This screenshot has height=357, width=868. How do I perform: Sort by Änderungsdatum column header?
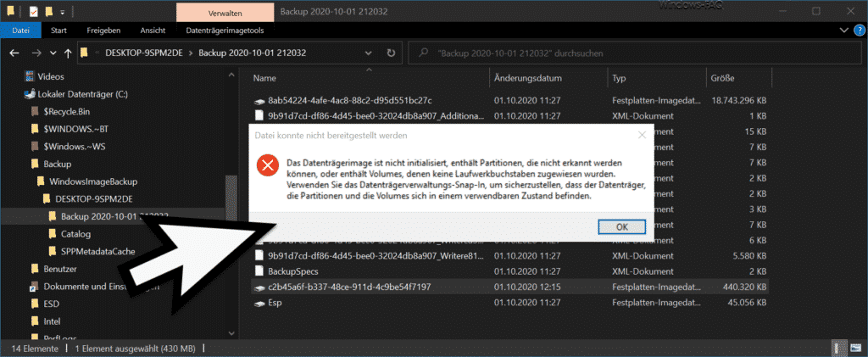pyautogui.click(x=527, y=79)
